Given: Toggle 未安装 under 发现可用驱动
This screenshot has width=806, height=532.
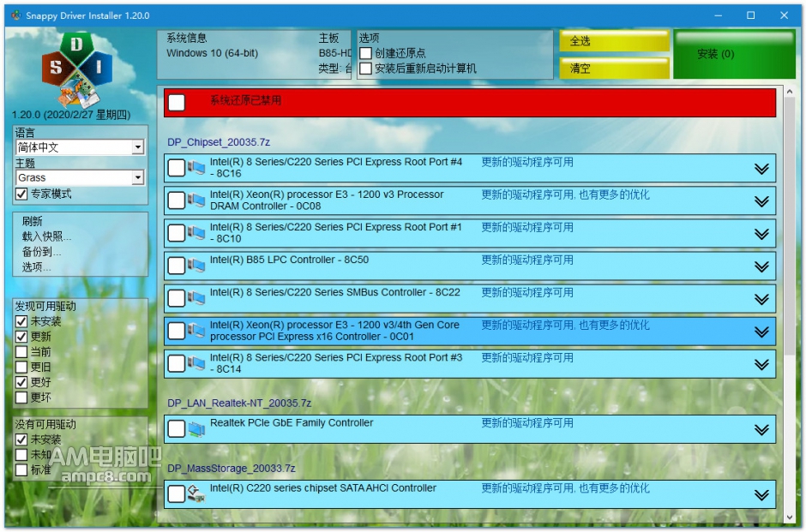Looking at the screenshot, I should [x=21, y=321].
